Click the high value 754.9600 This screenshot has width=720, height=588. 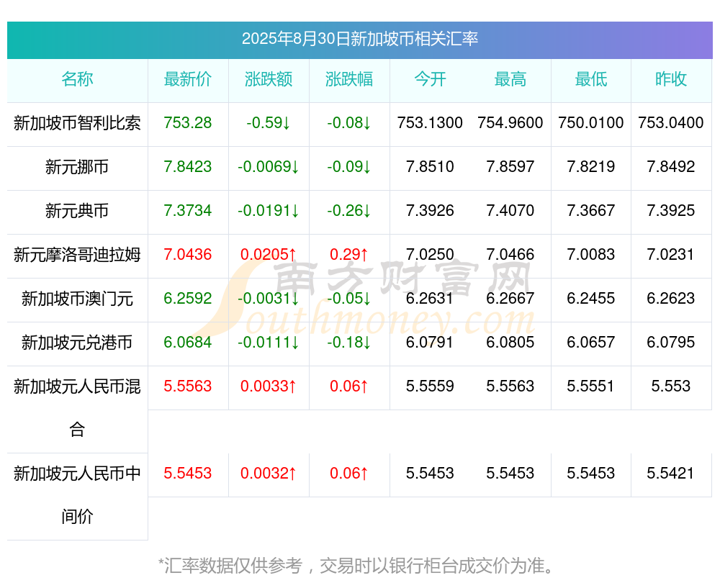[510, 122]
